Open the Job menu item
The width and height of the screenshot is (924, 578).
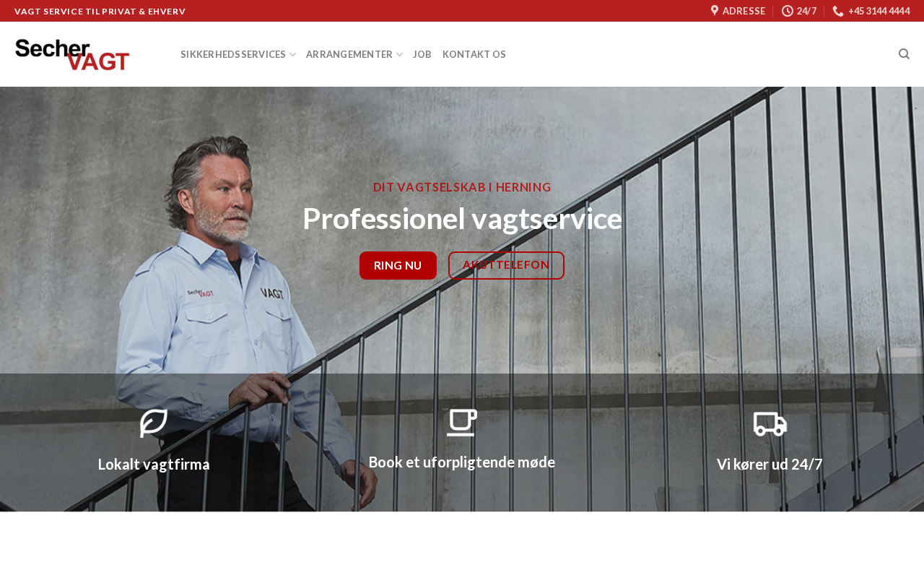point(422,54)
